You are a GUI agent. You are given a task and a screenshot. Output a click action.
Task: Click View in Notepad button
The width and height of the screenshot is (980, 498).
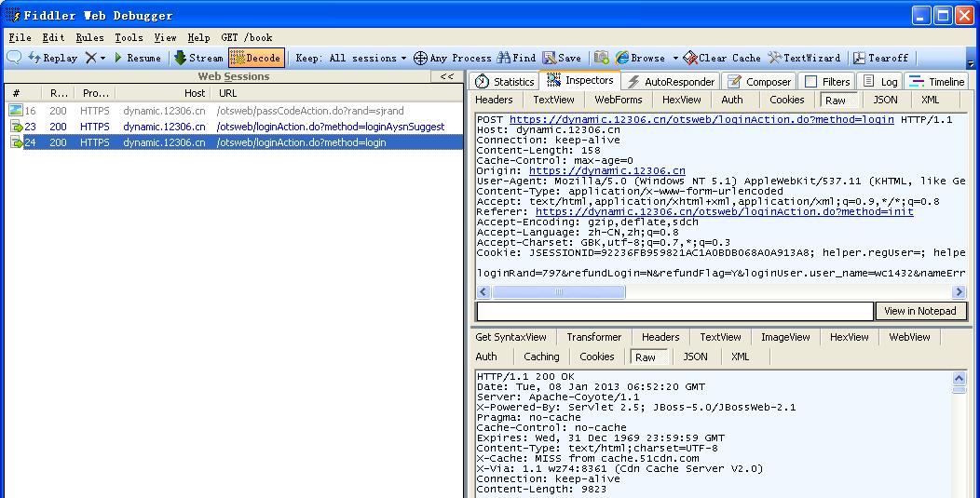click(920, 311)
